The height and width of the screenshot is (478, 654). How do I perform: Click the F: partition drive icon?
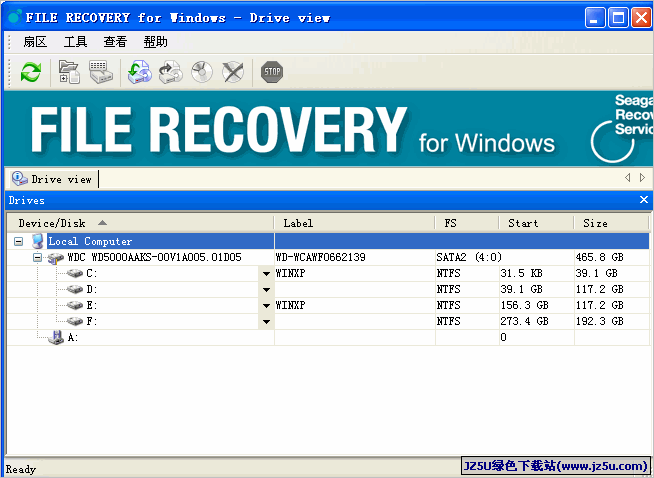[x=75, y=321]
